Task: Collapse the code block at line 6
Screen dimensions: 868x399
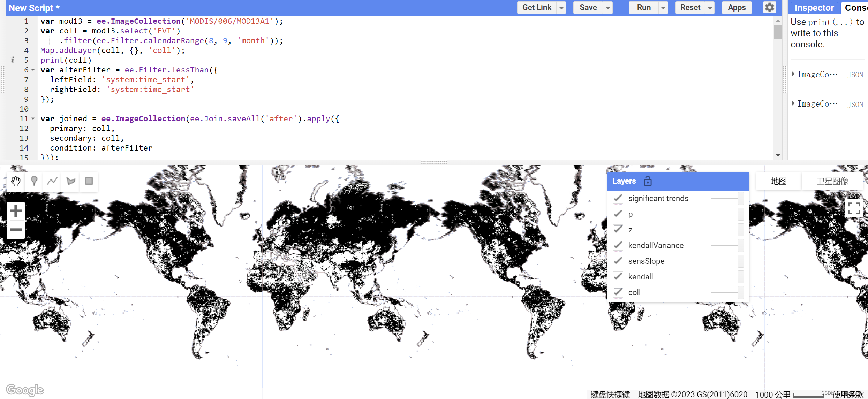Action: click(x=32, y=70)
